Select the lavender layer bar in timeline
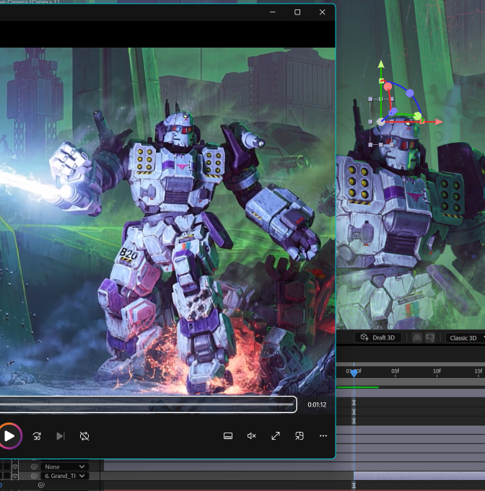The width and height of the screenshot is (485, 491). [x=419, y=476]
